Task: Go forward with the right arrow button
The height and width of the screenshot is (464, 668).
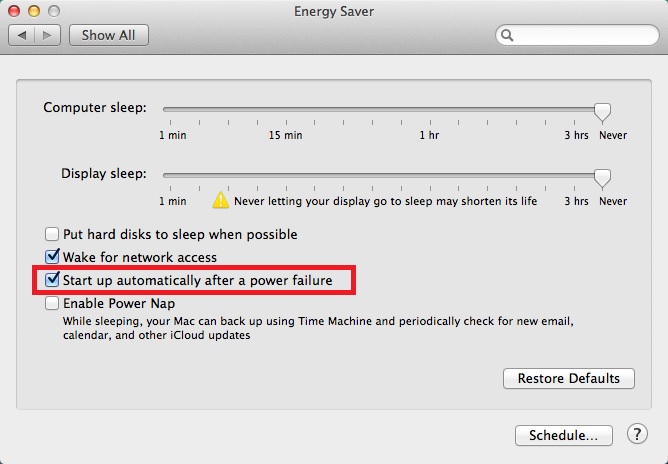Action: tap(47, 35)
